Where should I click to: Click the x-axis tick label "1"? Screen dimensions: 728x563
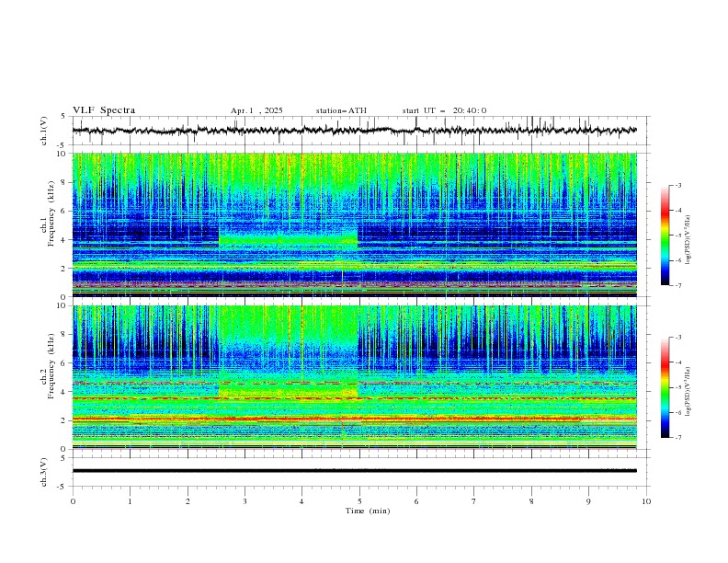pyautogui.click(x=130, y=501)
